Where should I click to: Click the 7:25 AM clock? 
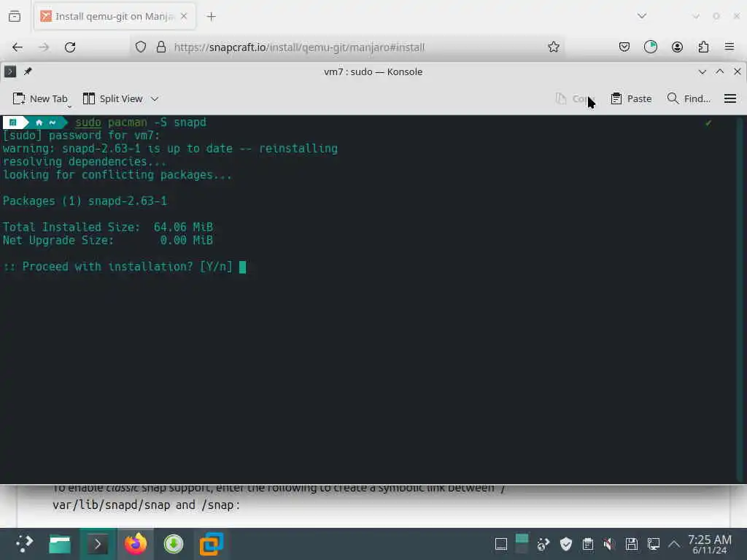(710, 544)
